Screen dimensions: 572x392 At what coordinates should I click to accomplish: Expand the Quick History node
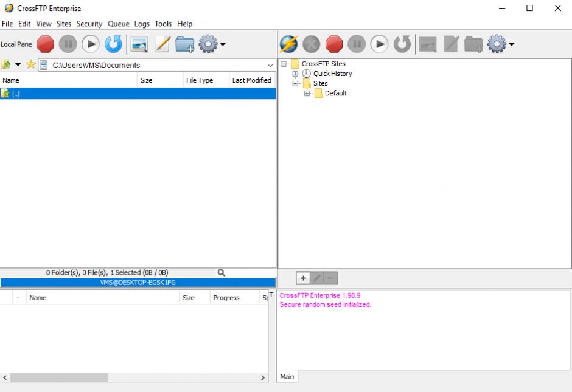coord(295,74)
